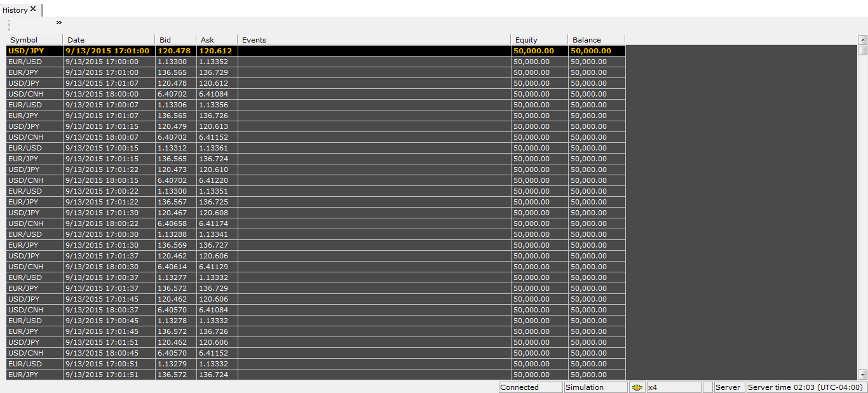Click highlighted Balance 50,000.00 in the top row

pyautogui.click(x=597, y=51)
